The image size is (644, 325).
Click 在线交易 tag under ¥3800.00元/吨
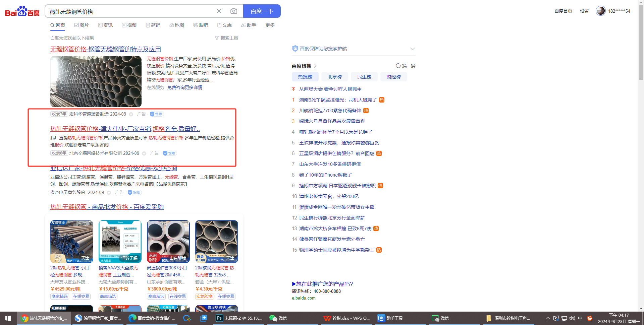click(178, 297)
